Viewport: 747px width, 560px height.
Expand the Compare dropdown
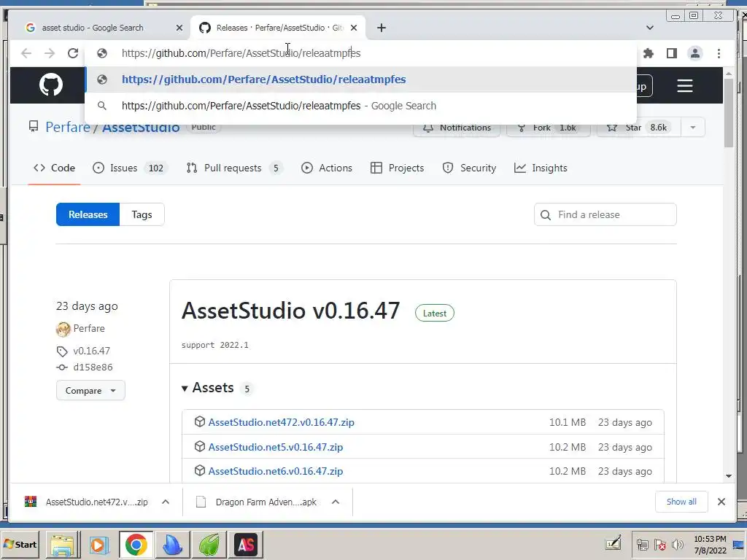tap(90, 391)
